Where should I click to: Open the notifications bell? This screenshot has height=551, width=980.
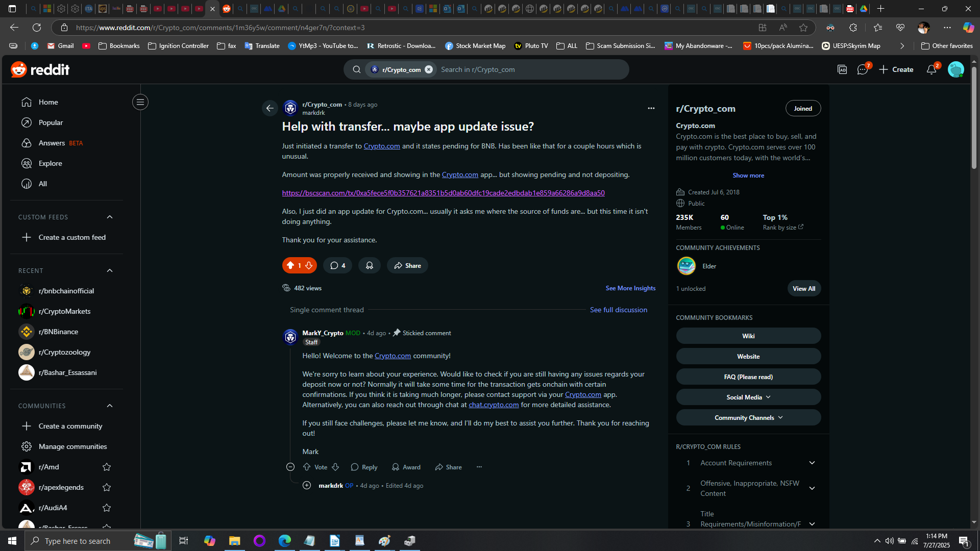click(x=931, y=70)
